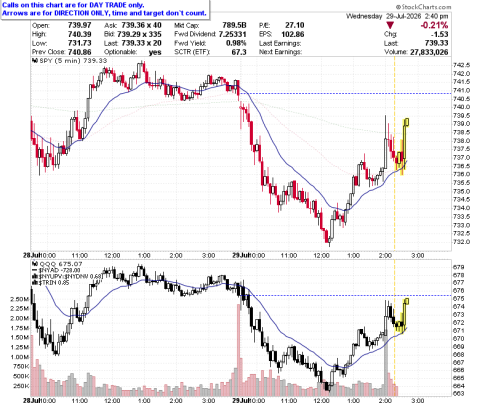
Task: Click the QQQ legend icon
Action: [34, 264]
